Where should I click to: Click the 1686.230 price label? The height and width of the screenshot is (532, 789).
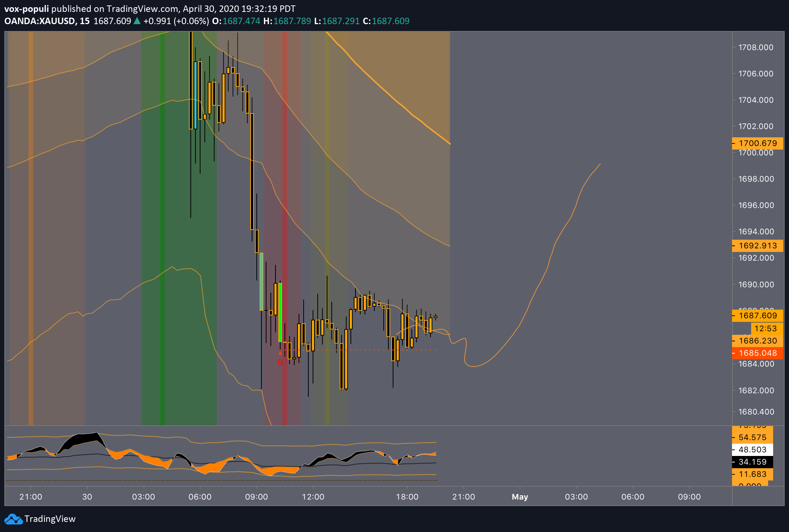(x=758, y=341)
